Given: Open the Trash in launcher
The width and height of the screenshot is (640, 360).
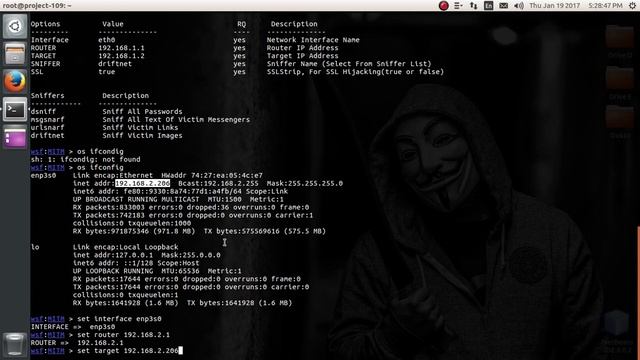Looking at the screenshot, I should 15,345.
